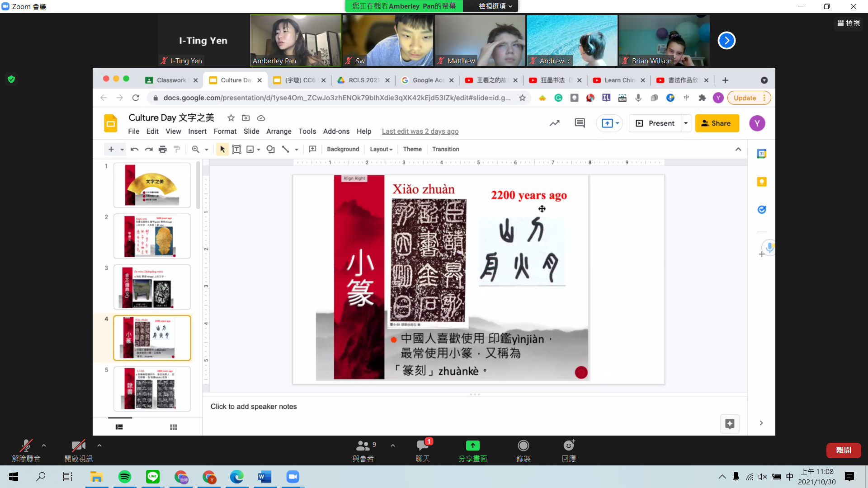Open Zoom view options dropdown
Viewport: 868px width, 488px height.
point(495,6)
